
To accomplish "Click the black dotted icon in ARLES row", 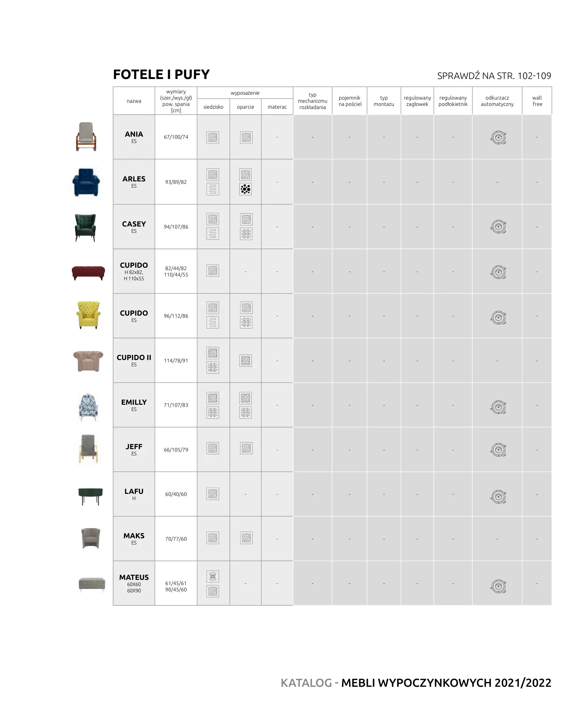I will (x=246, y=189).
